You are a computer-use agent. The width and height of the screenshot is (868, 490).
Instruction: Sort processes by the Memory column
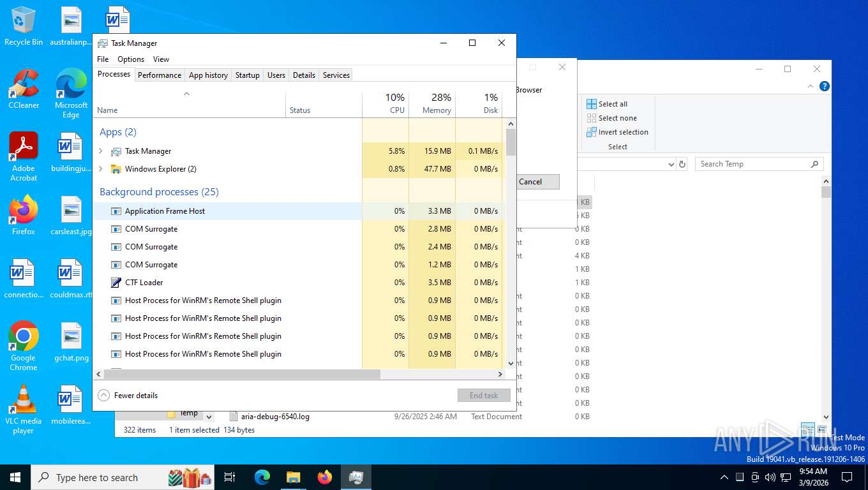431,104
